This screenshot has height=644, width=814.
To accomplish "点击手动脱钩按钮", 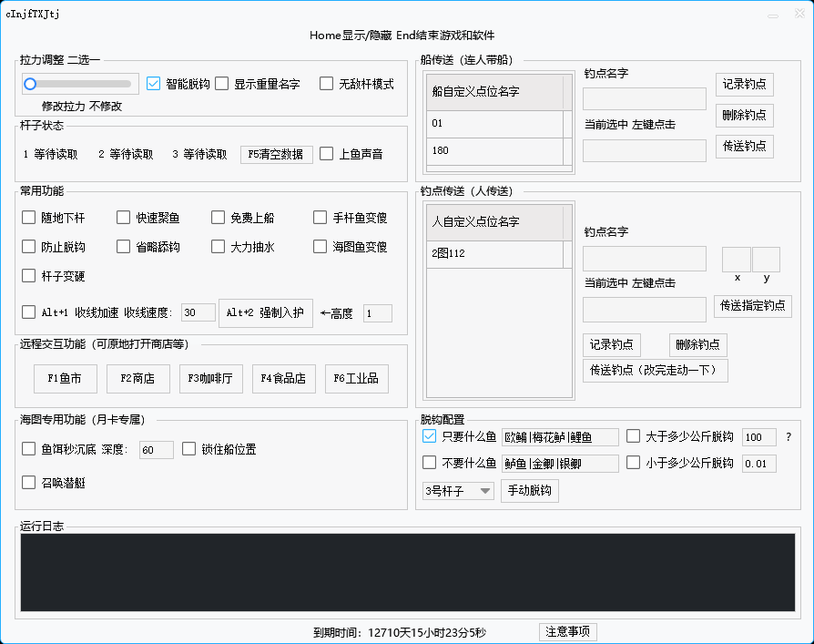I will click(532, 490).
